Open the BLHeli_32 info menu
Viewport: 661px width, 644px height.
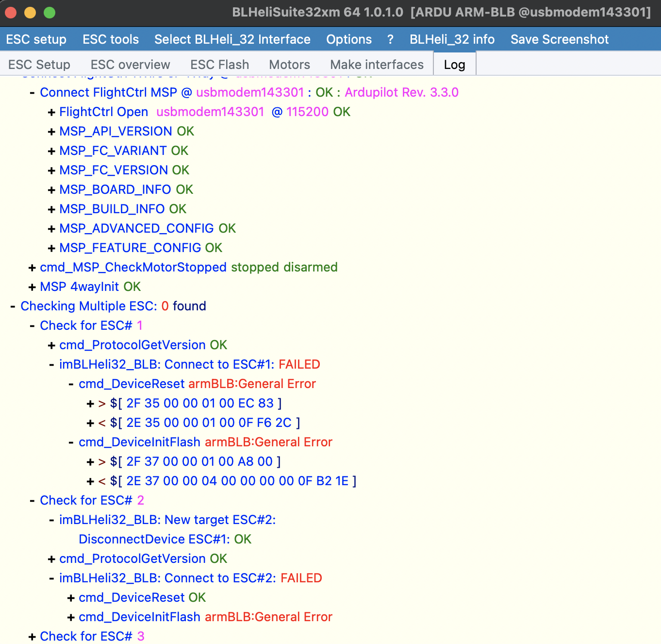click(452, 39)
